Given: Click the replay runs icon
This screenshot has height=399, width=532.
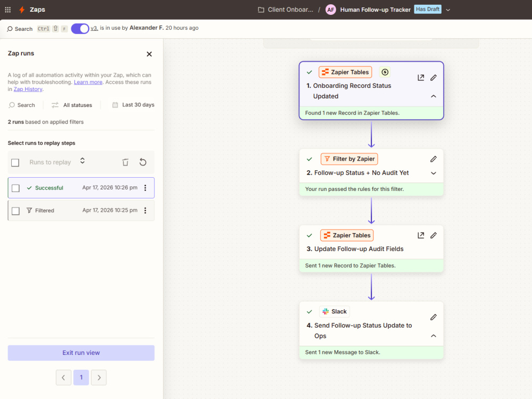Looking at the screenshot, I should click(143, 162).
